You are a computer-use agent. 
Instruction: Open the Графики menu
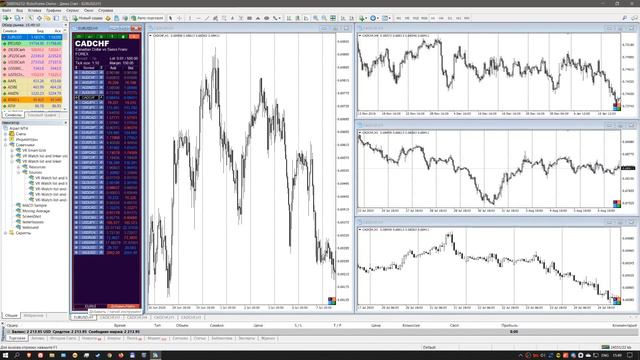click(53, 10)
